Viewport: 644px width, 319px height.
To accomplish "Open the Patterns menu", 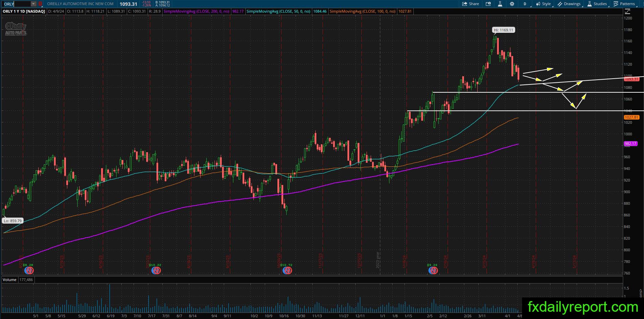I will [625, 4].
